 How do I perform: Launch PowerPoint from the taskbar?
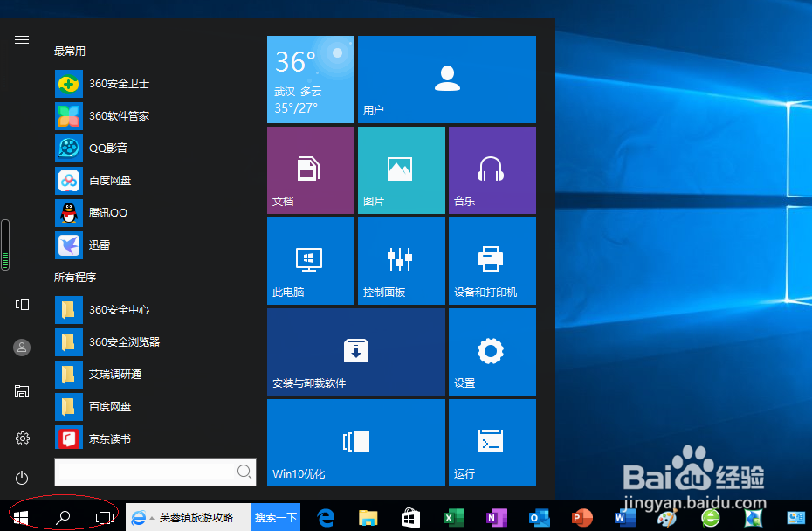581,517
